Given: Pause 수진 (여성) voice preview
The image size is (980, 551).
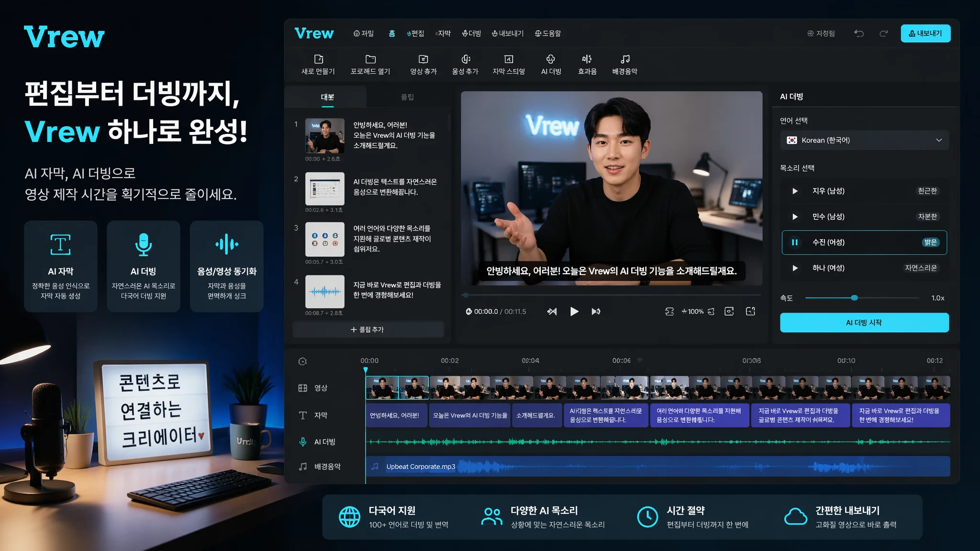Looking at the screenshot, I should [x=795, y=242].
